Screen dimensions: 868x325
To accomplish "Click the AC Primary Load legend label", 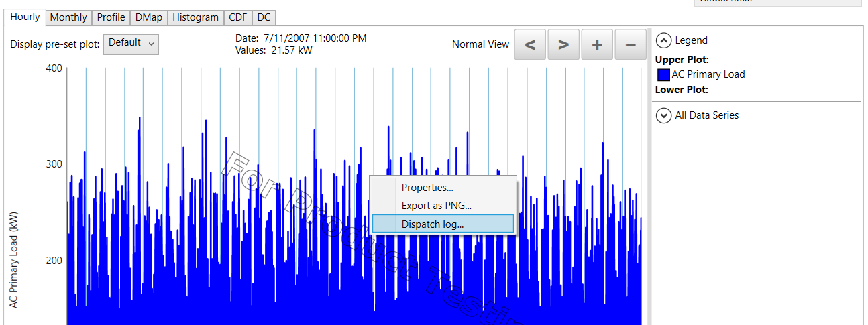I will pyautogui.click(x=708, y=74).
